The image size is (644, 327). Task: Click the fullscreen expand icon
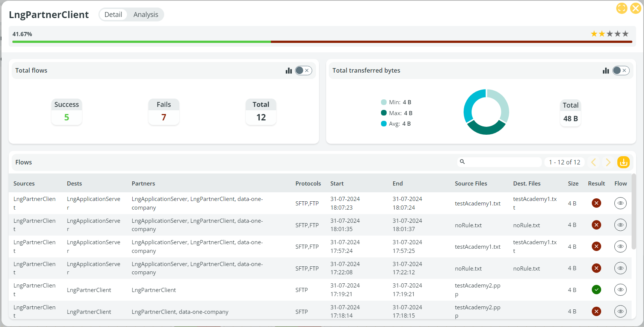point(621,8)
